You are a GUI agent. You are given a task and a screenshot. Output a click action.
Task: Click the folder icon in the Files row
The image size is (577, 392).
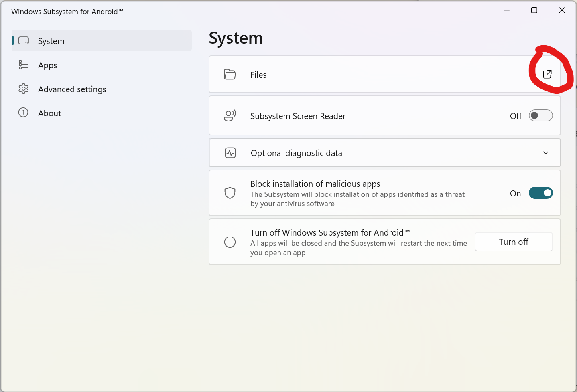pos(230,75)
